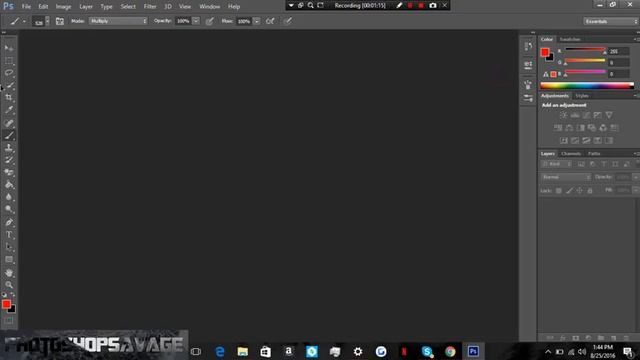Image resolution: width=640 pixels, height=360 pixels.
Task: Enable airbrush-style build-up
Action: click(x=270, y=21)
